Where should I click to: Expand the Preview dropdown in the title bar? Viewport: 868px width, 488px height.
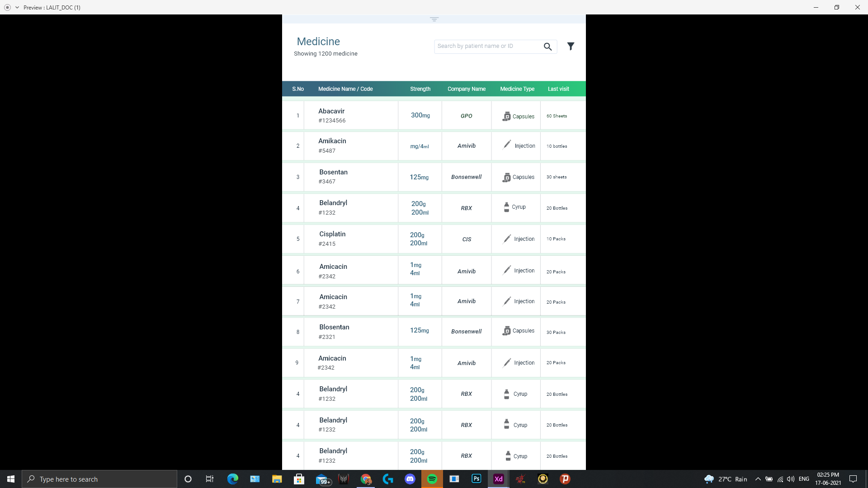pos(17,7)
